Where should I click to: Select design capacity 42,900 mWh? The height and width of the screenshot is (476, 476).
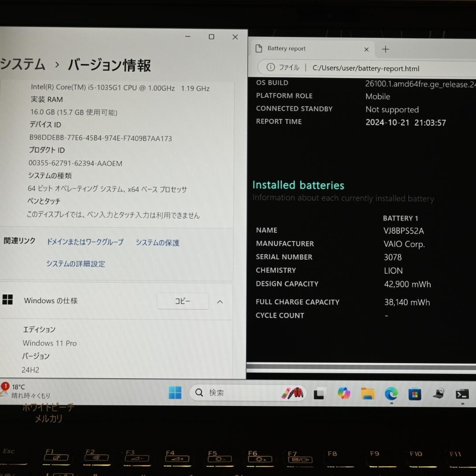click(407, 284)
